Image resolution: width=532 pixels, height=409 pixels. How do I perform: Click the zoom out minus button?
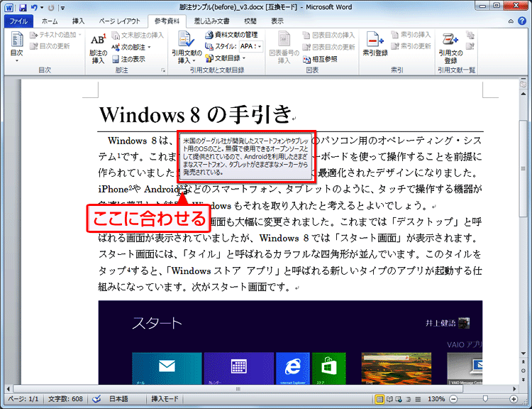click(x=454, y=399)
